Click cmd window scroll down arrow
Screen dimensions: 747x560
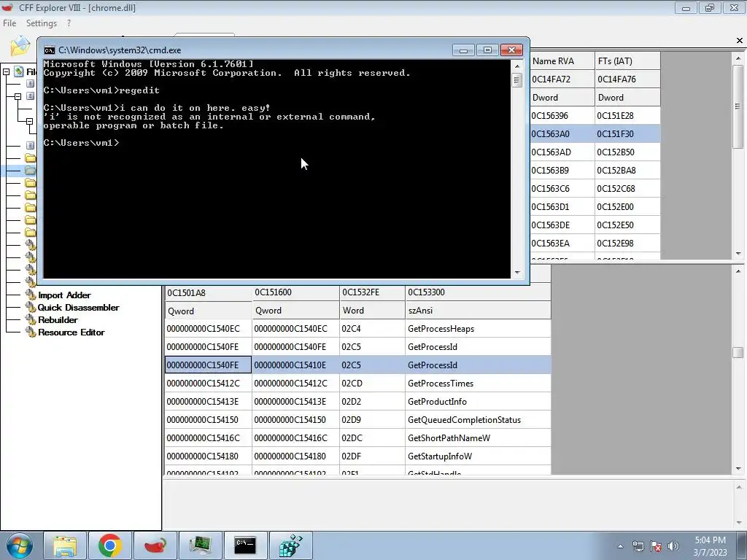click(x=517, y=273)
